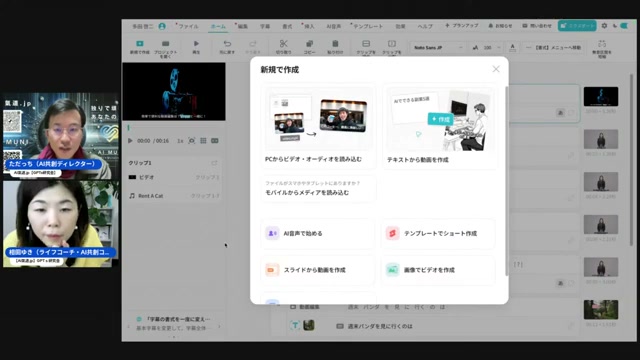Click the text color A icon

click(513, 48)
